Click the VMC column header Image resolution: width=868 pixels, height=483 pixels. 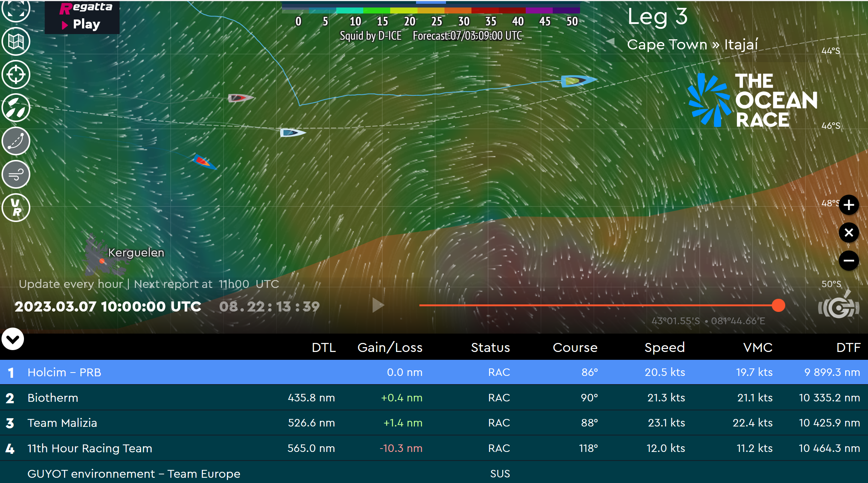758,347
